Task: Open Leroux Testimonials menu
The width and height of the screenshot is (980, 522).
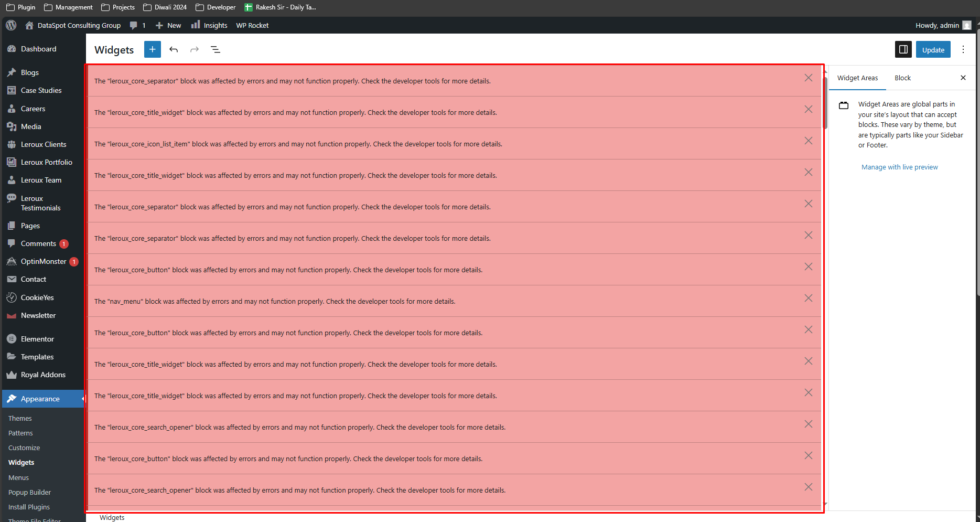Action: point(43,203)
